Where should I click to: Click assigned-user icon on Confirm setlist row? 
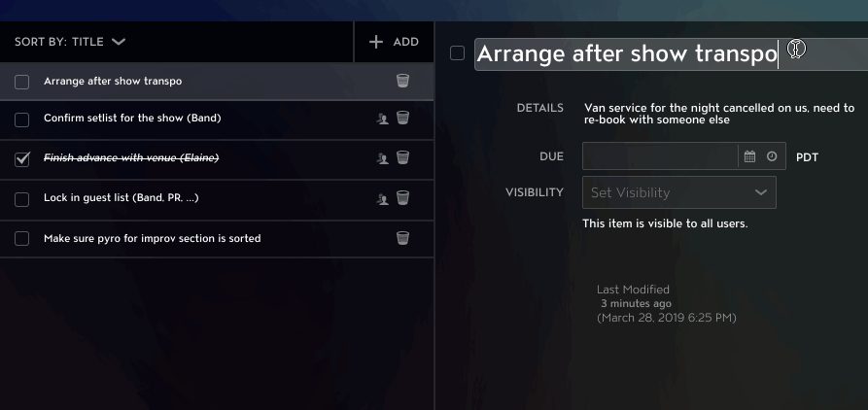tap(383, 119)
